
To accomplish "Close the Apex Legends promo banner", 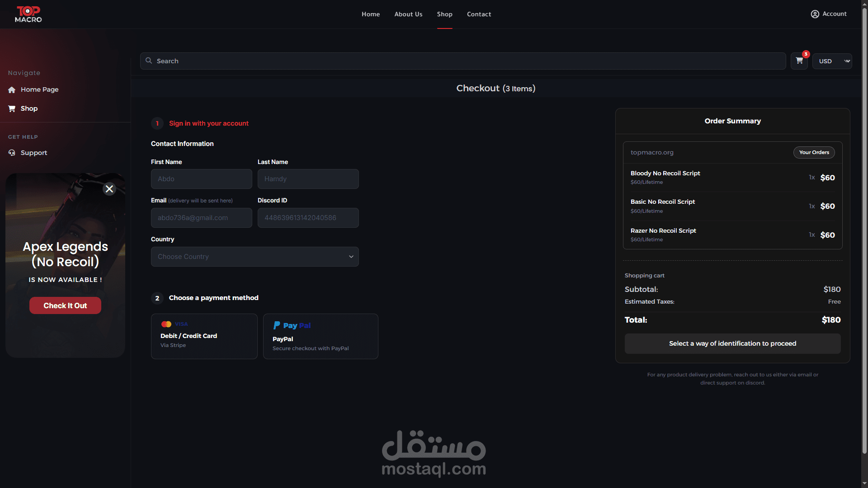I will click(x=109, y=189).
